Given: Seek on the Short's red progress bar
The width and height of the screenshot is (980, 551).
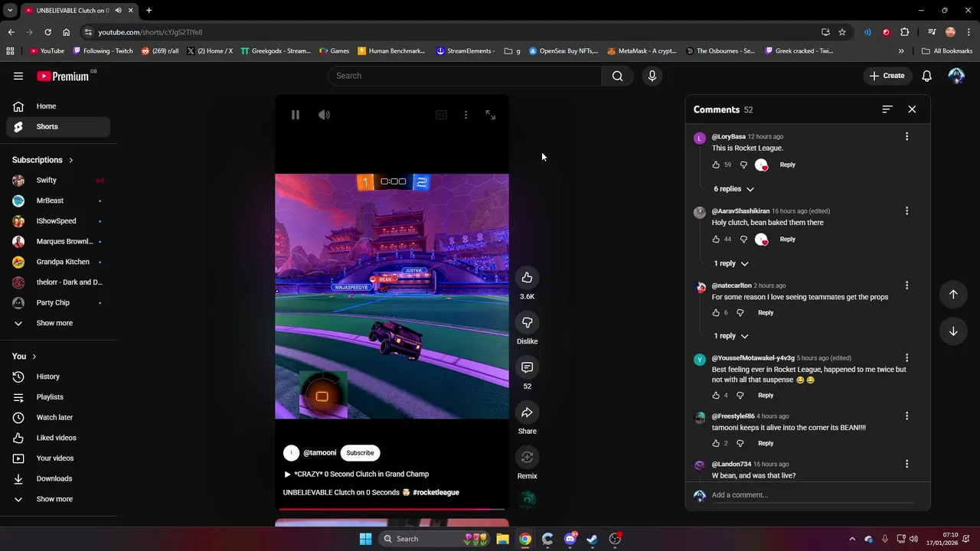Looking at the screenshot, I should click(x=392, y=509).
